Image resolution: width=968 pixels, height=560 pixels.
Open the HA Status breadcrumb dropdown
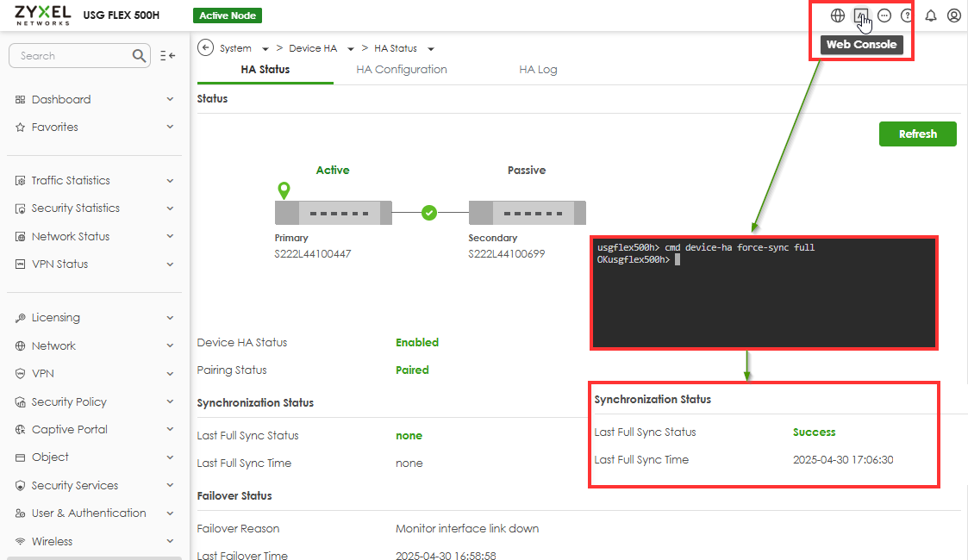pos(431,49)
